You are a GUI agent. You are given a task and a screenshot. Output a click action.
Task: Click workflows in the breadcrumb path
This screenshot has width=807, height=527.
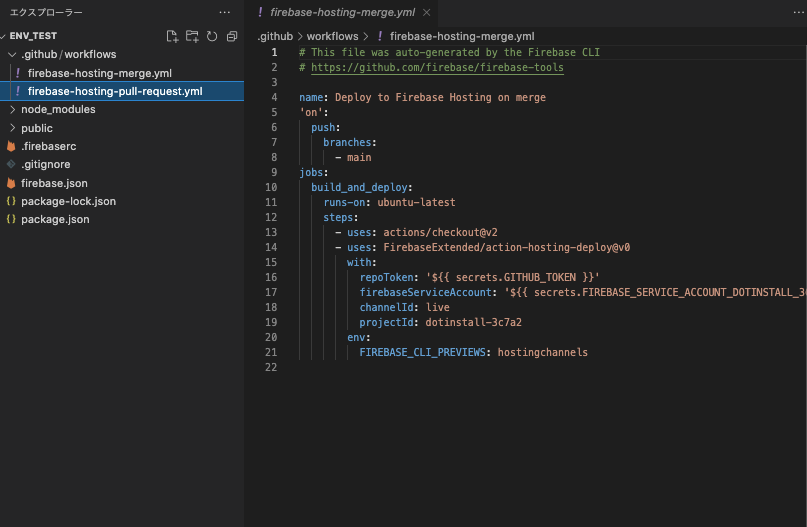pos(332,36)
